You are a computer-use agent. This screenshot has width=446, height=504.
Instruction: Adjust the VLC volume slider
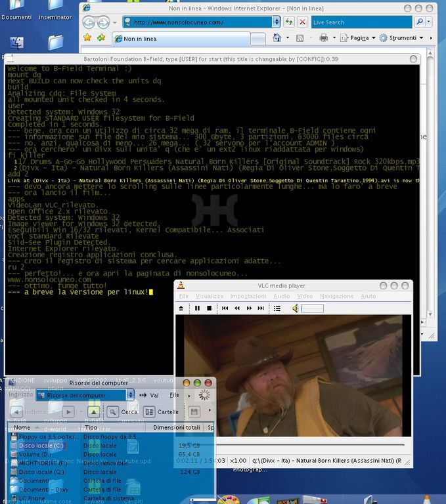(x=312, y=308)
